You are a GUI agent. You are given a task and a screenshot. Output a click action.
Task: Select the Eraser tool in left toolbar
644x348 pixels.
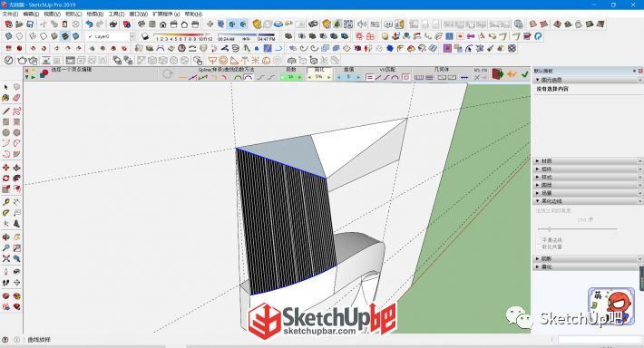(17, 98)
